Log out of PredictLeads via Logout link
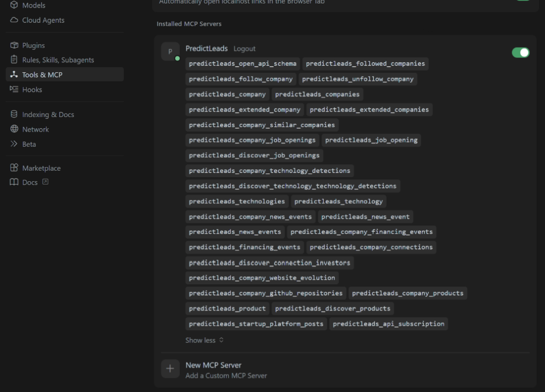The height and width of the screenshot is (392, 545). 245,49
